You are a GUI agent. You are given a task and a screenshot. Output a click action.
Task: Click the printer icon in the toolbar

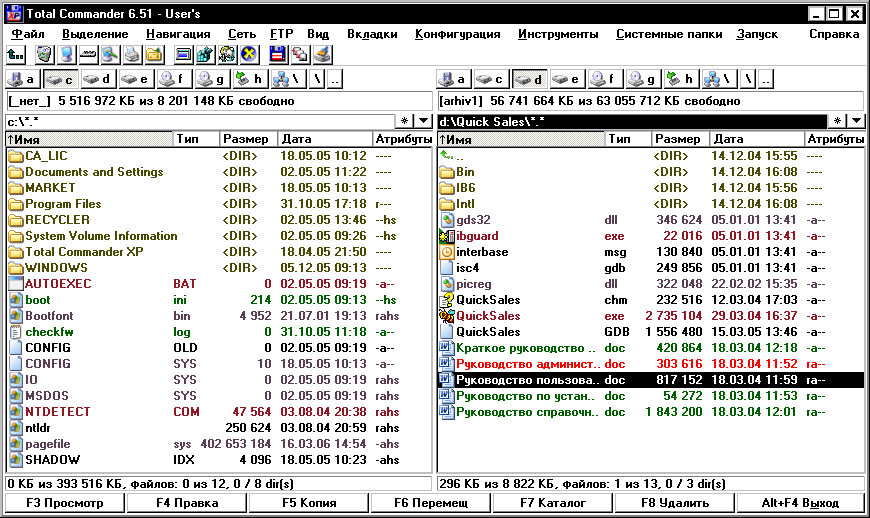(132, 54)
